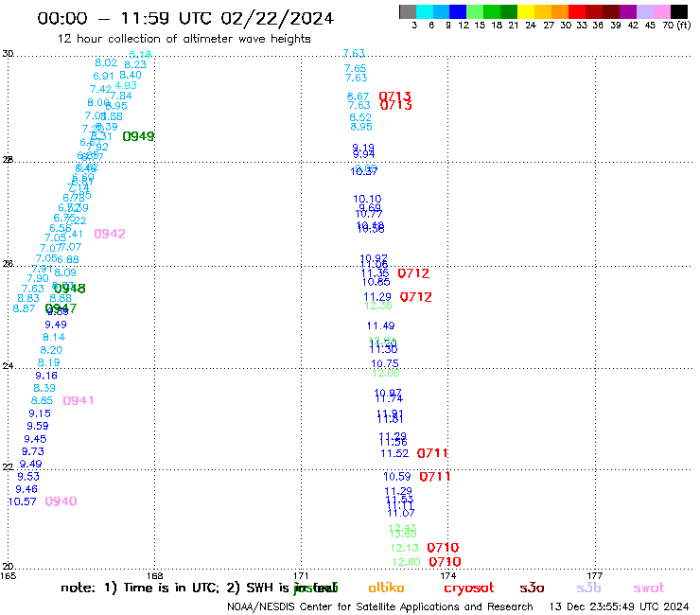Click the green time label '0949'
The height and width of the screenshot is (615, 700).
pyautogui.click(x=138, y=136)
